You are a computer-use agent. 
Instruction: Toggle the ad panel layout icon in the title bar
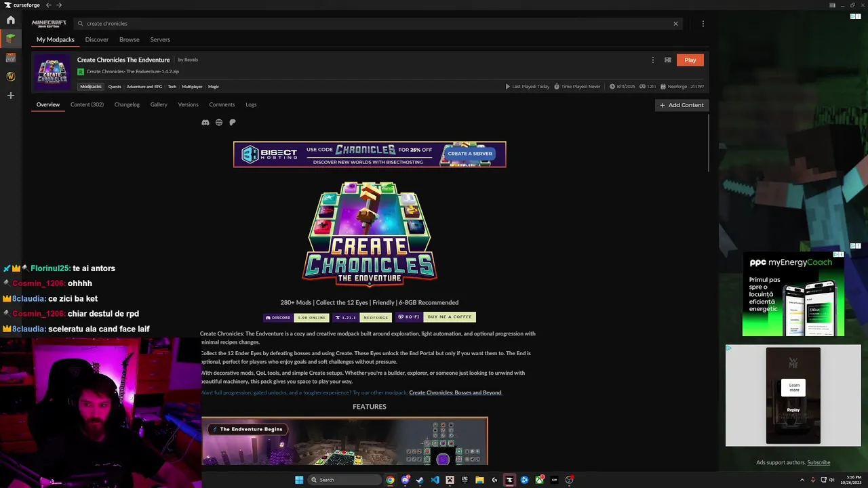832,5
